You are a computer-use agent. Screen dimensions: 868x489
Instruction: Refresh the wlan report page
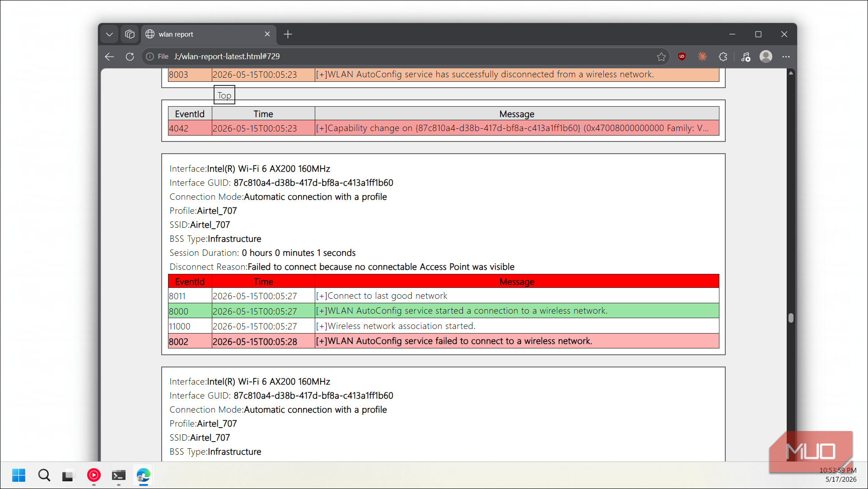click(x=130, y=56)
